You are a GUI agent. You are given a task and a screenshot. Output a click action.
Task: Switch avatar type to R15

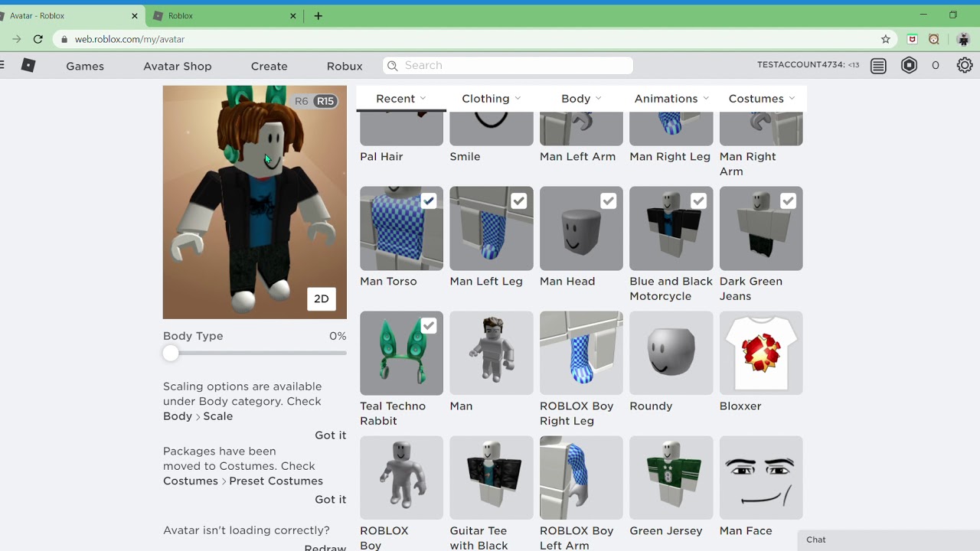325,101
